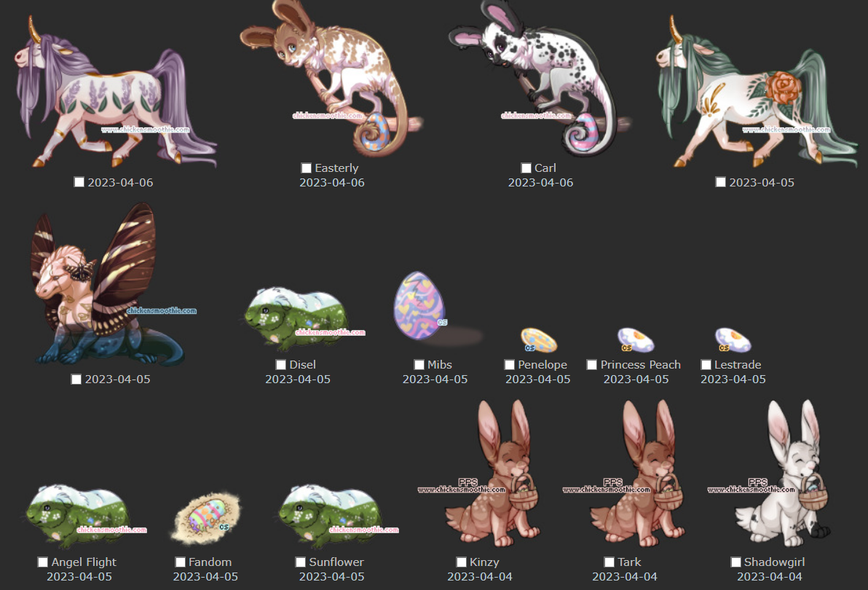
Task: Select the butterfly-winged dragon's checkbox
Action: coord(76,379)
